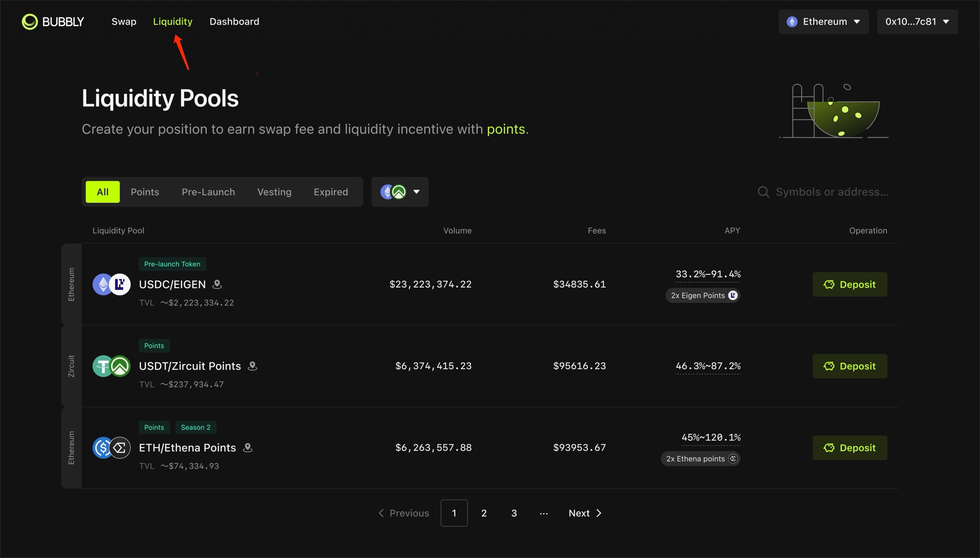Screen dimensions: 980x558
Task: Filter pools by Pre-Launch
Action: (208, 192)
